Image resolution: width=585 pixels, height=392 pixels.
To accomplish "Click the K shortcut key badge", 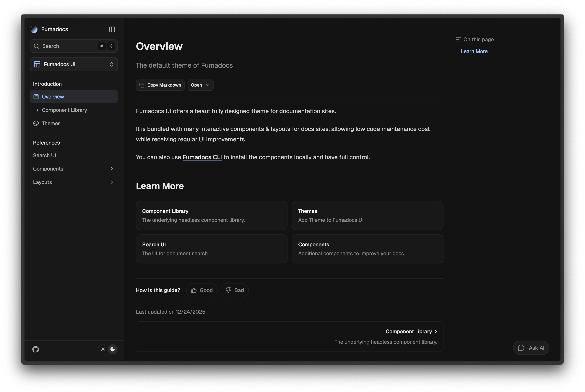I will (x=111, y=46).
